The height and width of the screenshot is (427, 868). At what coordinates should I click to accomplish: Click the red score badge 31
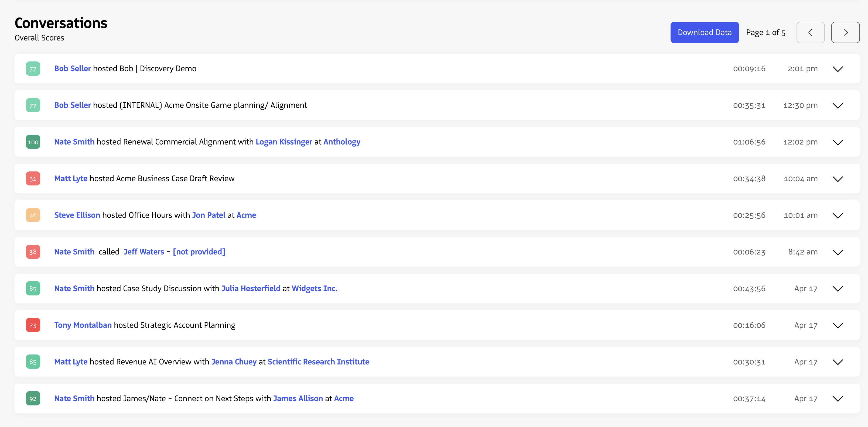(33, 178)
